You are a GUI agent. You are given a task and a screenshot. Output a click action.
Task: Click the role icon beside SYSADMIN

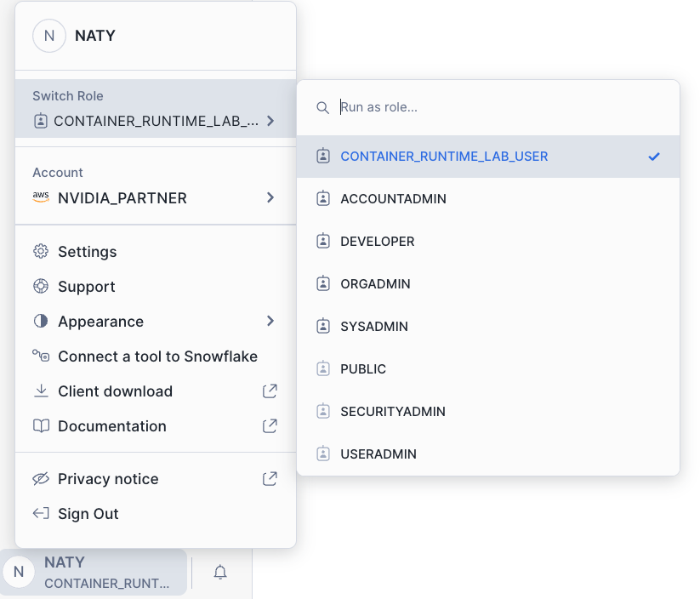[323, 326]
